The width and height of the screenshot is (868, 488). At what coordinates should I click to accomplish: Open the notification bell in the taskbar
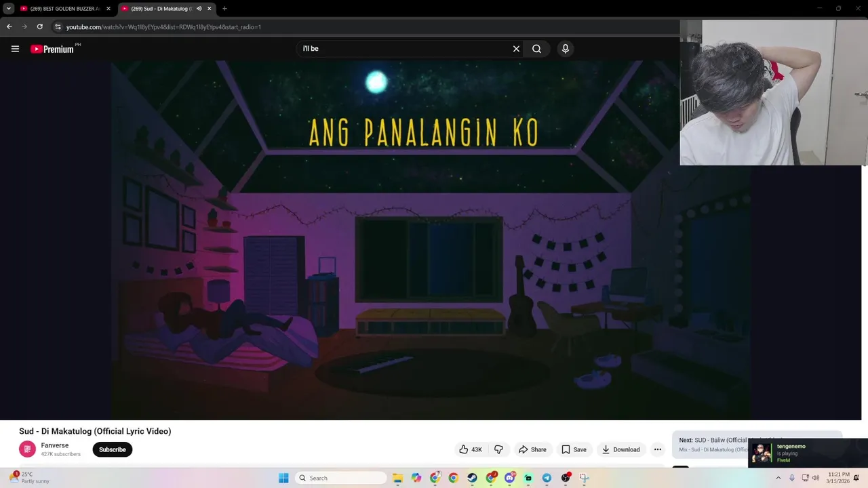point(856,478)
